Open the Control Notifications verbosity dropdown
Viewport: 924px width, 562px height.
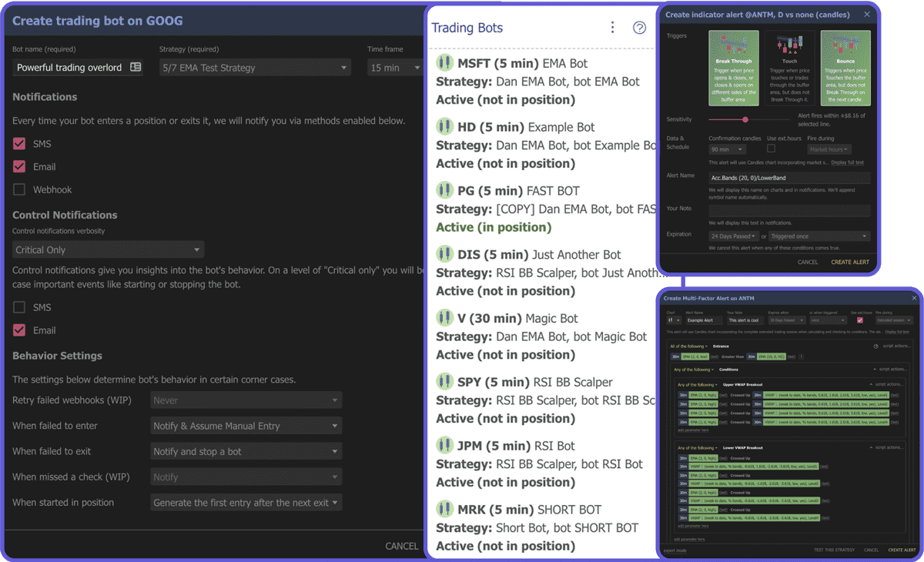(x=108, y=249)
